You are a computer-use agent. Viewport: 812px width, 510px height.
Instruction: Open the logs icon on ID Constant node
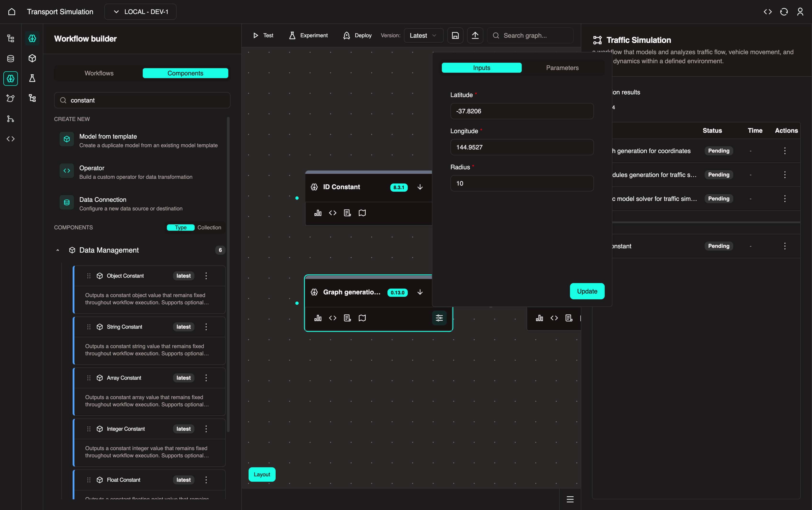click(347, 213)
